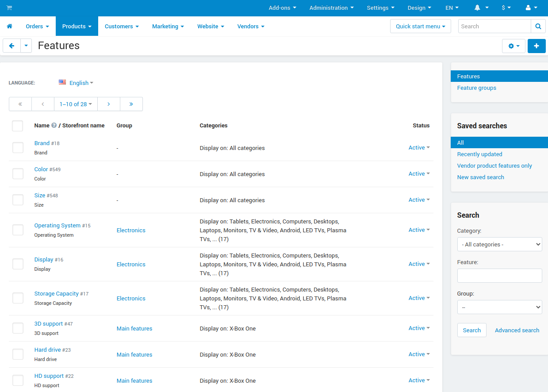
Task: Check the Operating System feature checkbox
Action: point(18,230)
